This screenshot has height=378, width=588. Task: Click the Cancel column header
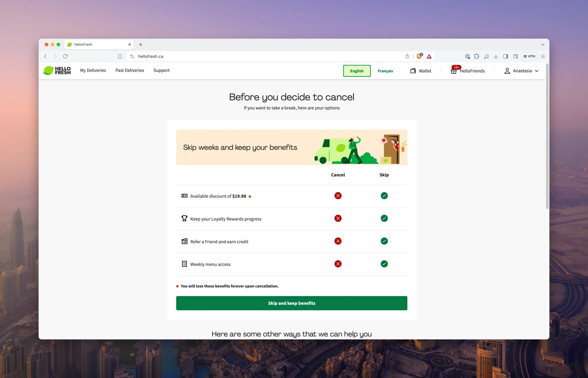point(338,175)
